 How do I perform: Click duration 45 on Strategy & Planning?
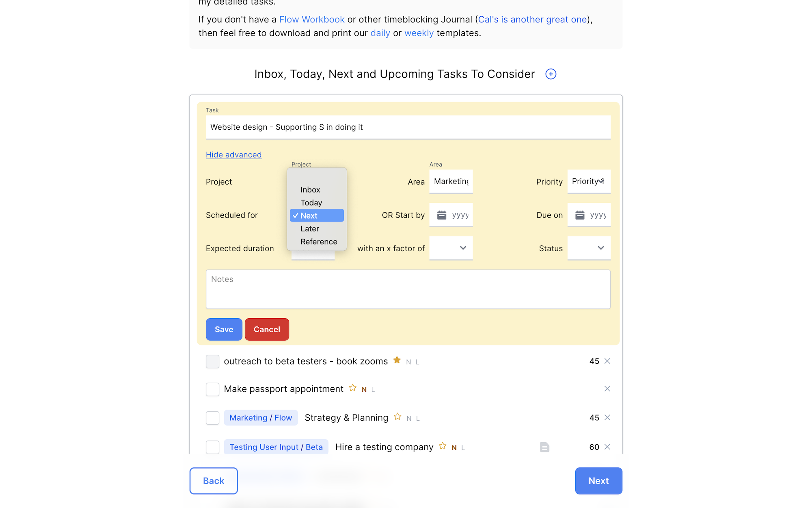pos(594,418)
